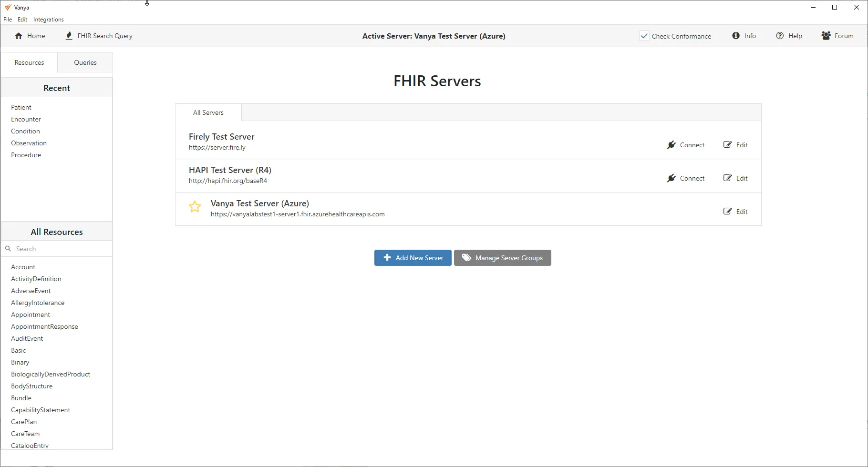The image size is (868, 467).
Task: Click the Home icon
Action: click(18, 36)
